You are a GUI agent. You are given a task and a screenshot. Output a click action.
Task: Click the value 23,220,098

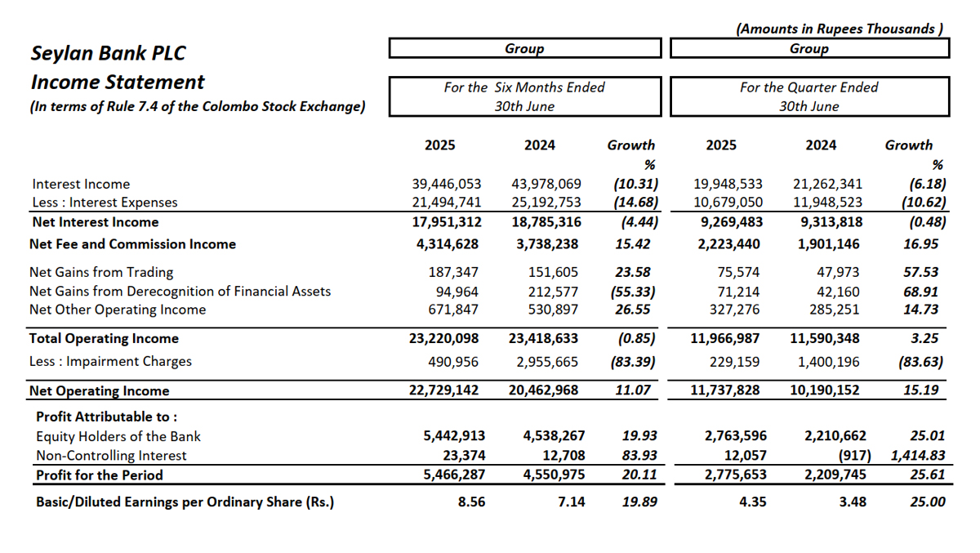click(444, 338)
